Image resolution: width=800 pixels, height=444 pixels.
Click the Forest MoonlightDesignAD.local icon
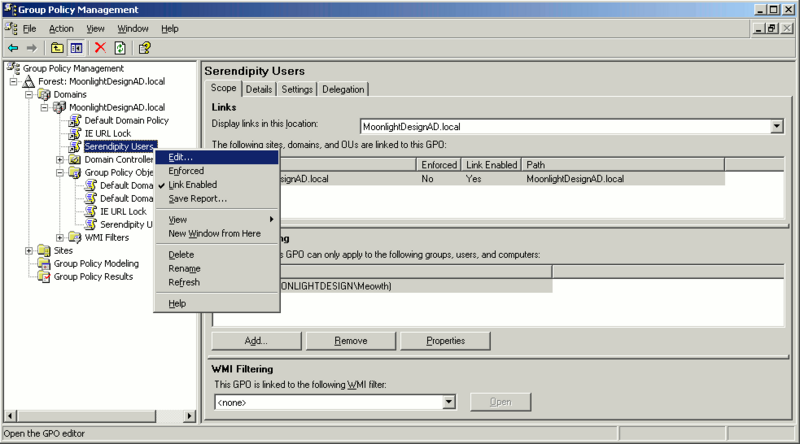(x=29, y=81)
